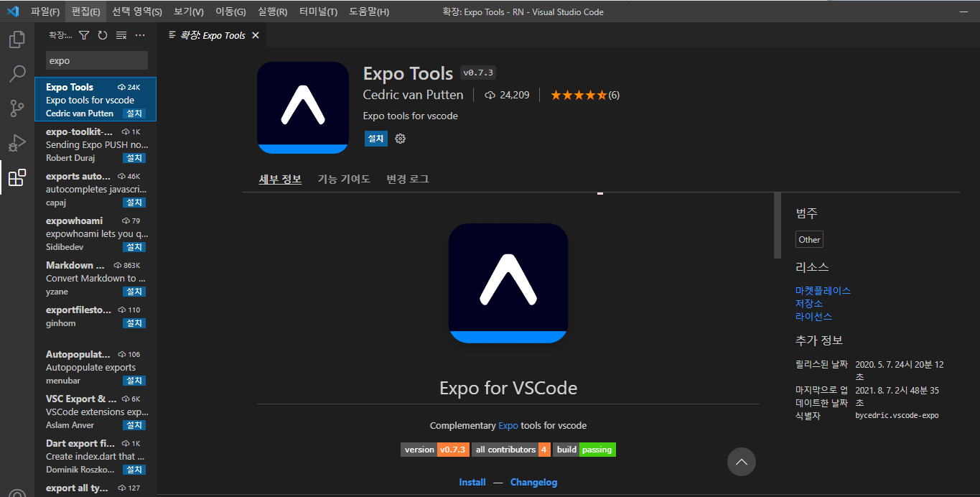Install Dart export extension by Dominik Roszko…

click(135, 470)
